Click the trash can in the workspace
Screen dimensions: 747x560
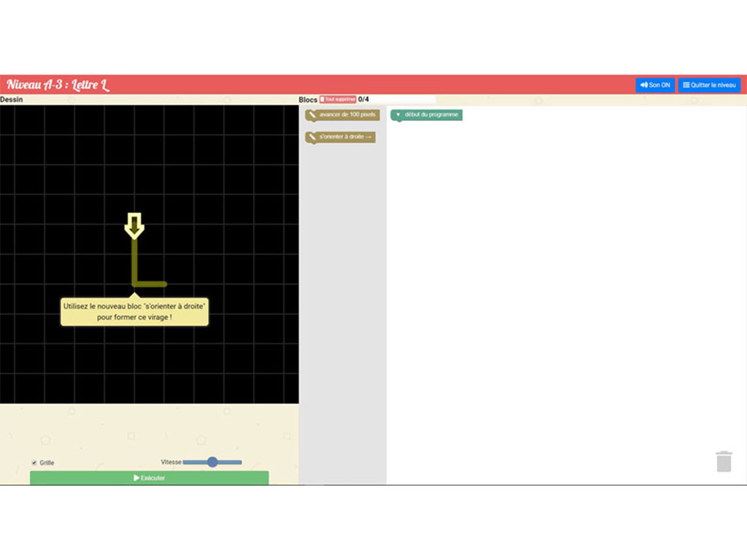pos(723,462)
